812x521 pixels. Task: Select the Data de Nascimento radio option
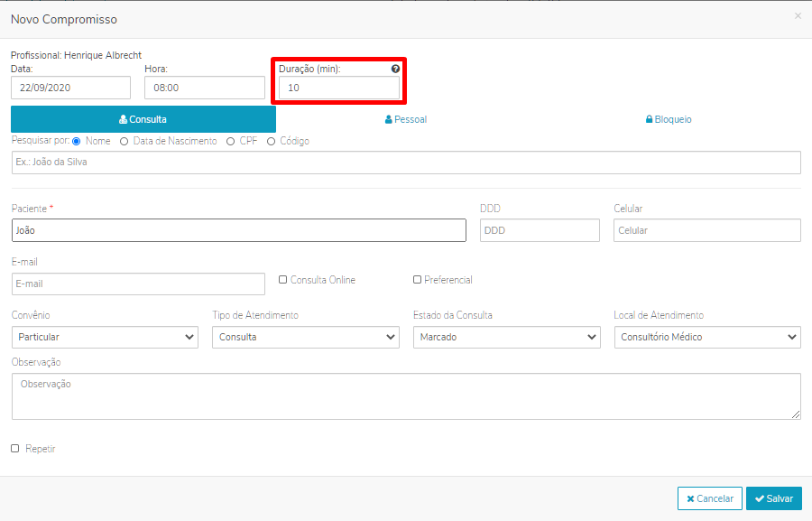pos(124,142)
